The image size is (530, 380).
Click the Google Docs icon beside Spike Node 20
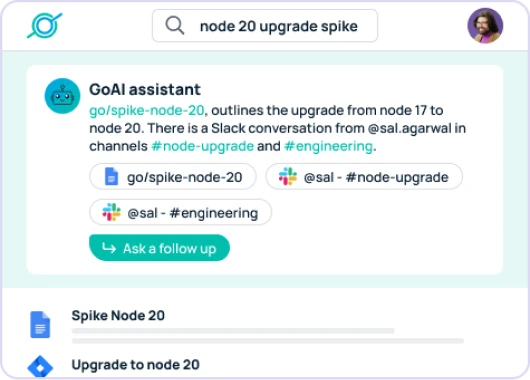tap(40, 324)
